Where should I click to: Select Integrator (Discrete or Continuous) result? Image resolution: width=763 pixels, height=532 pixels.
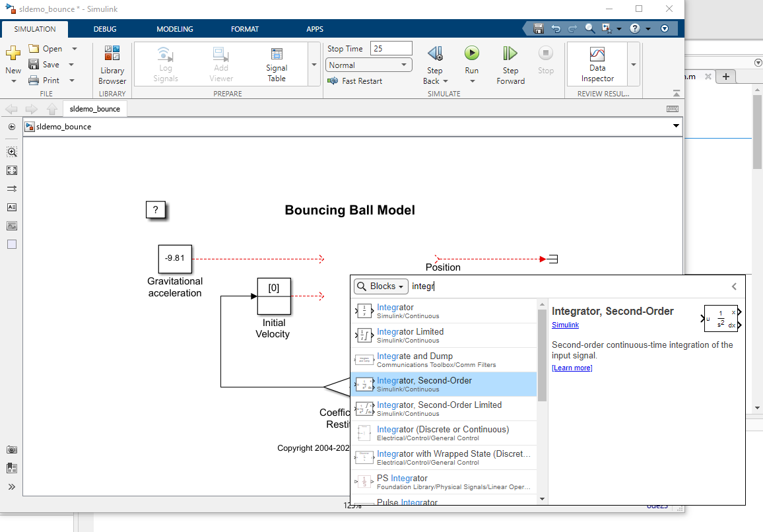point(444,433)
